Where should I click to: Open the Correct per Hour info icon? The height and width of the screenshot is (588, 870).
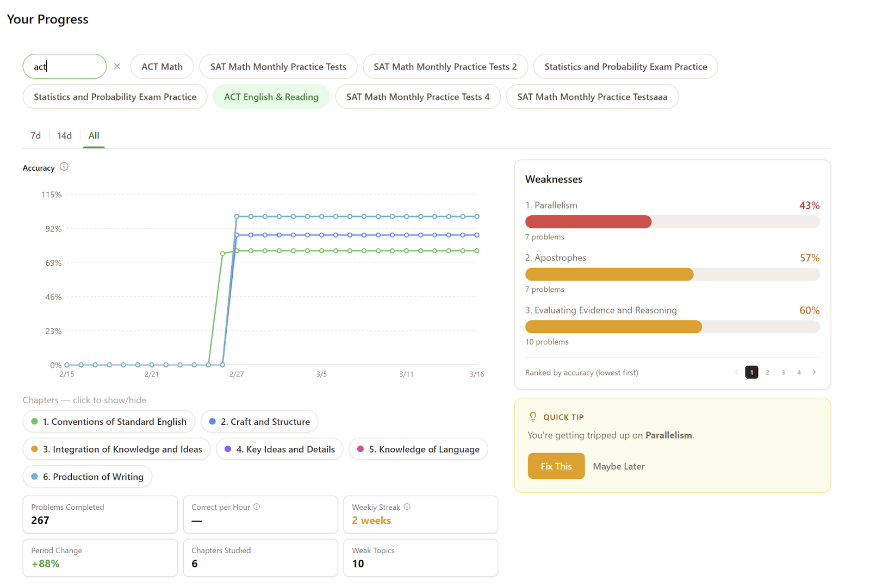click(x=257, y=506)
